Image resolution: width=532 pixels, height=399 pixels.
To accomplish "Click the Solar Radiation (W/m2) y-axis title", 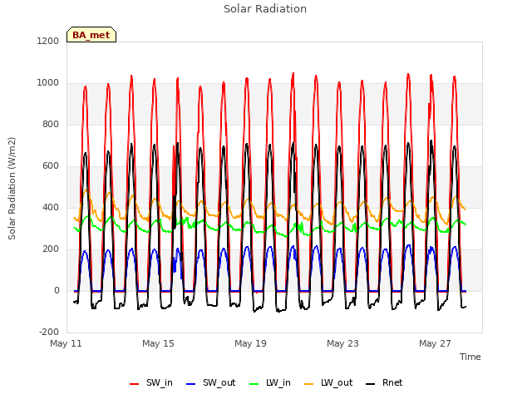I will tap(12, 189).
